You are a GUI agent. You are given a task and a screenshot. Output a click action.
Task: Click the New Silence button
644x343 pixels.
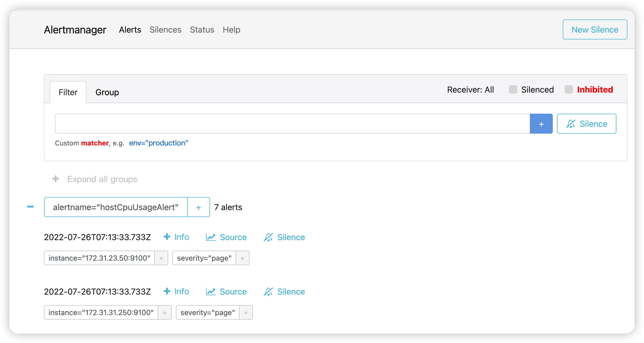(595, 29)
